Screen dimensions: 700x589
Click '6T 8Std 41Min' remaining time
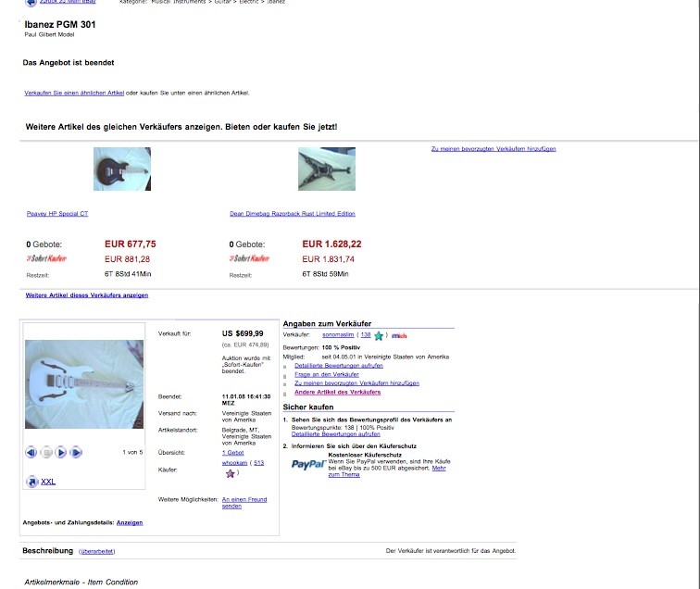point(128,274)
